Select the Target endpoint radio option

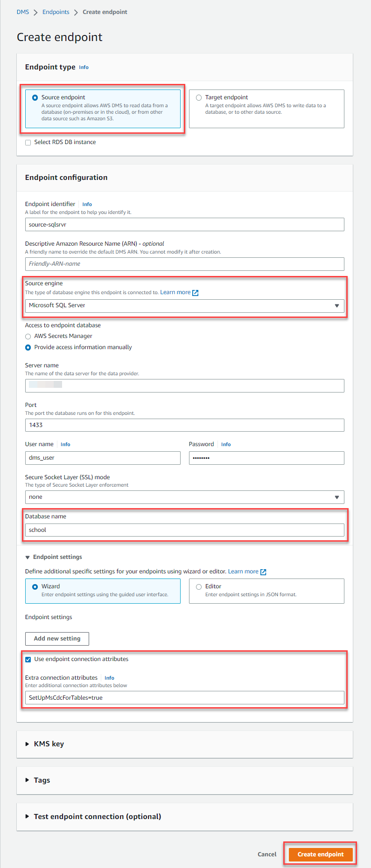pyautogui.click(x=199, y=97)
